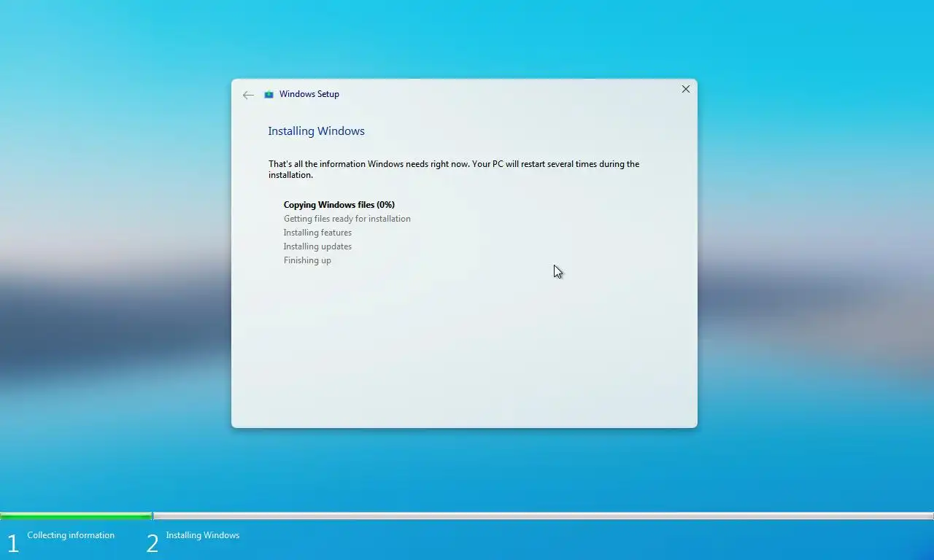Viewport: 934px width, 560px height.
Task: Click 'Getting files ready for installation' step
Action: [347, 219]
